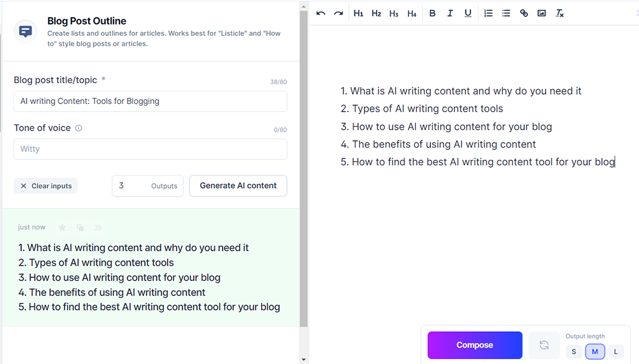
Task: Click the Compose button
Action: click(475, 345)
